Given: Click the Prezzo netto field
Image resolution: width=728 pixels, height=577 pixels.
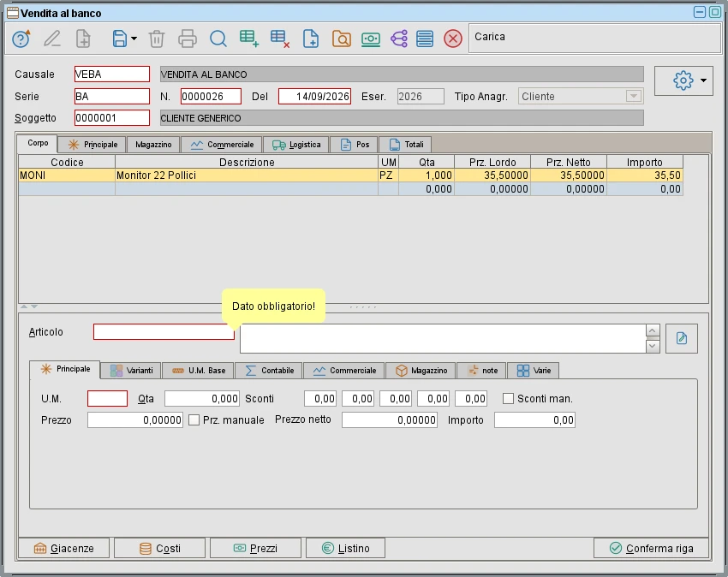Looking at the screenshot, I should point(390,420).
